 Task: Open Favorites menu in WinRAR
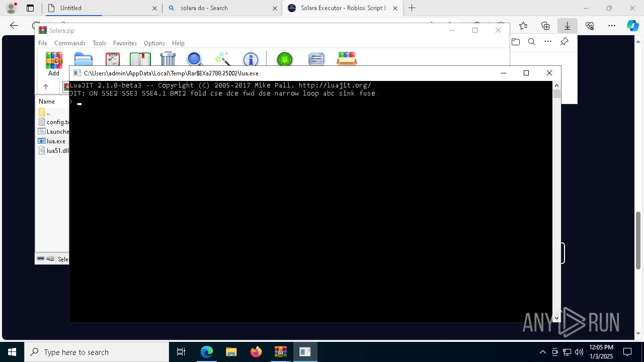click(125, 43)
